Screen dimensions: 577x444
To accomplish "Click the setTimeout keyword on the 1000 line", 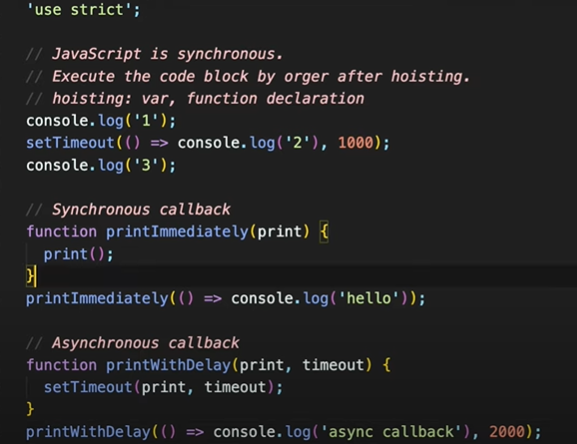I will (x=70, y=143).
